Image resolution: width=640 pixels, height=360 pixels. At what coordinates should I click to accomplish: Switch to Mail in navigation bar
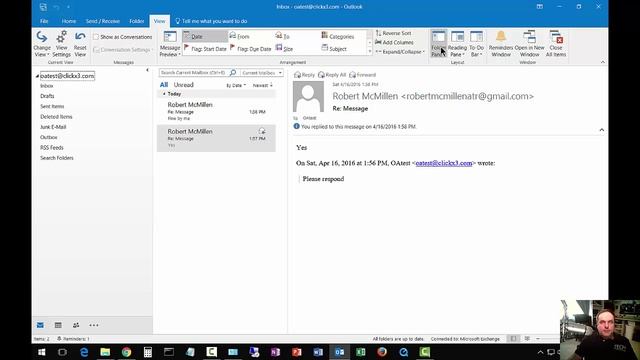40,325
